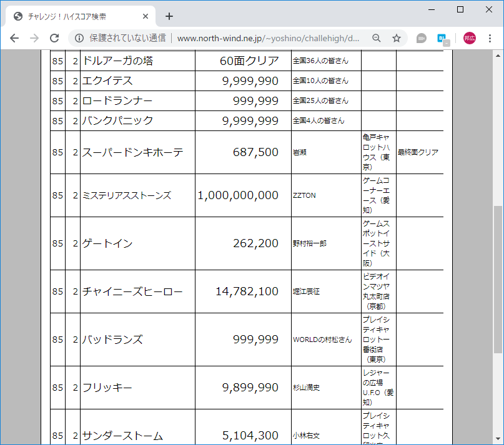The image size is (504, 445).
Task: Click the arcade ゲームコーナーエース（愛知）
Action: coord(377,195)
